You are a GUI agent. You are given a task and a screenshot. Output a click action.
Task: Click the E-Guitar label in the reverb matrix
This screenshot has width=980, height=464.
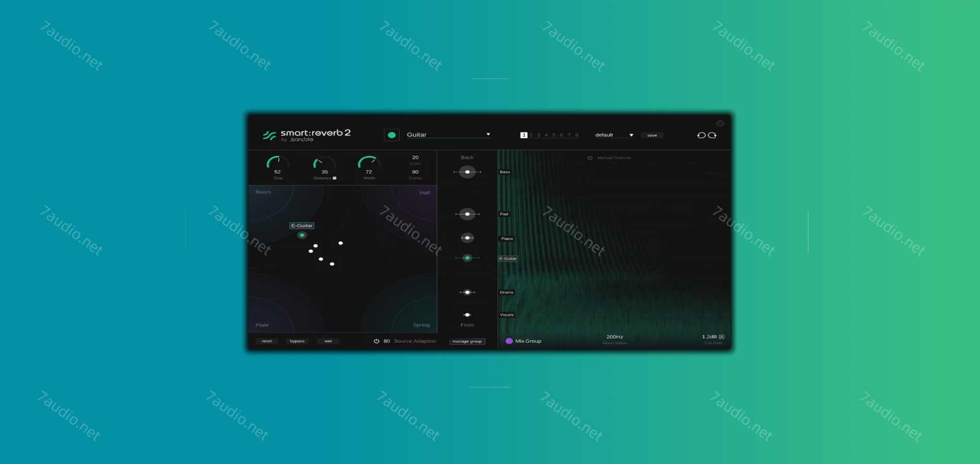(x=302, y=225)
